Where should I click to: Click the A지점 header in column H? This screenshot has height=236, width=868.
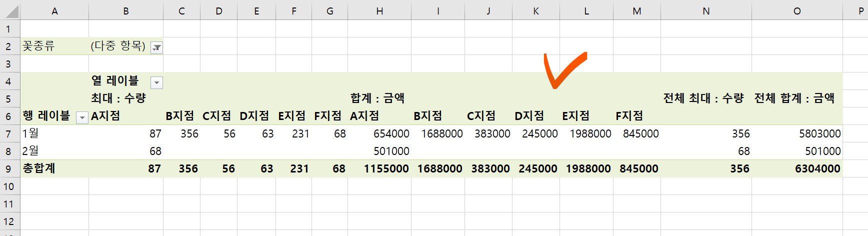[x=364, y=116]
